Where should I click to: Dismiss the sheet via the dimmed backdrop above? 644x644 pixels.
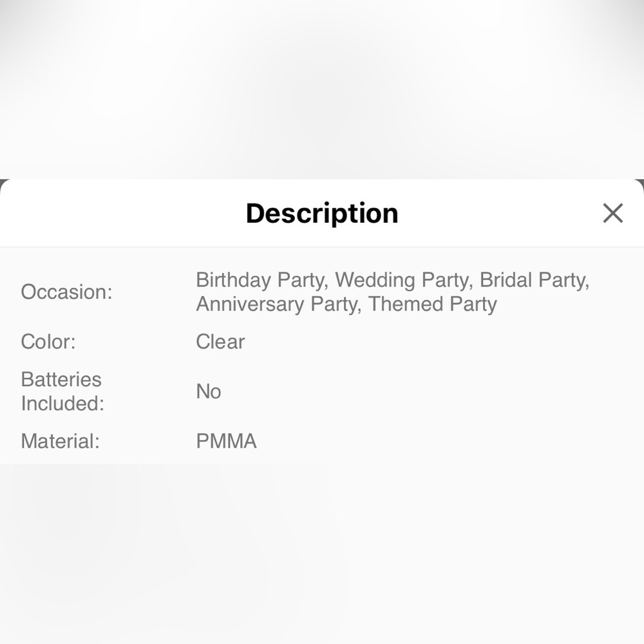[322, 89]
